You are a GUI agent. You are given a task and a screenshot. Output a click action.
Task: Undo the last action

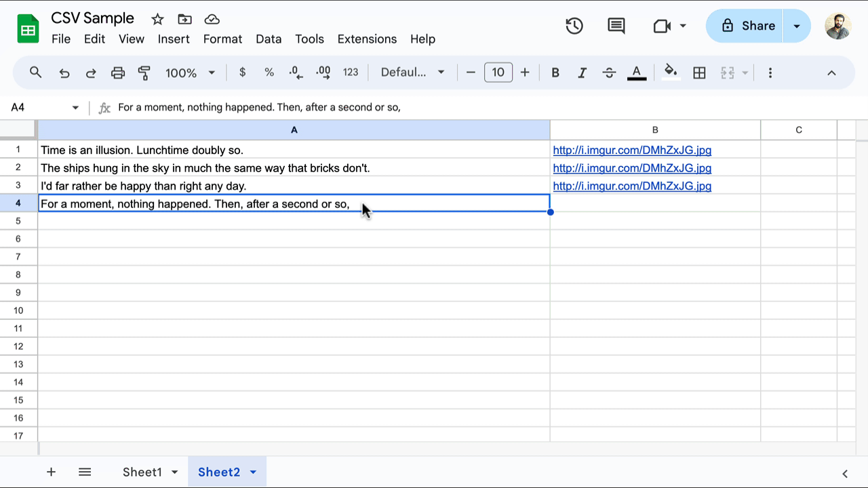[64, 73]
